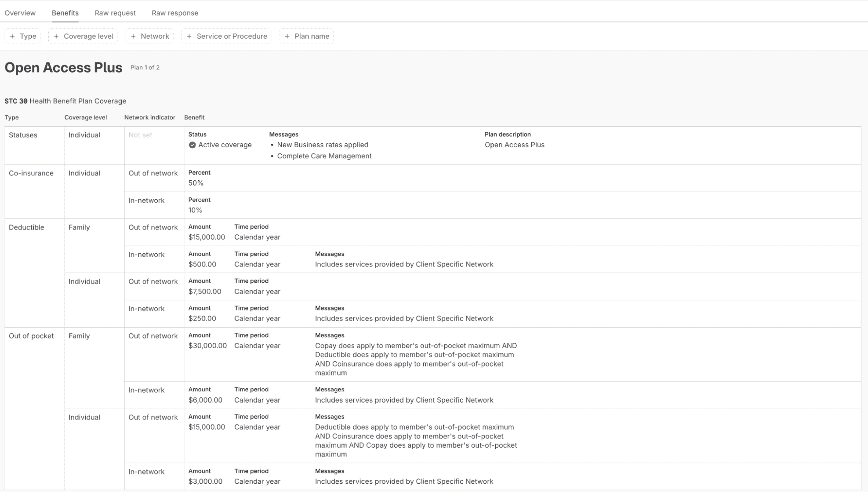Click the Statuses row type cell
This screenshot has width=868, height=492.
coord(23,135)
